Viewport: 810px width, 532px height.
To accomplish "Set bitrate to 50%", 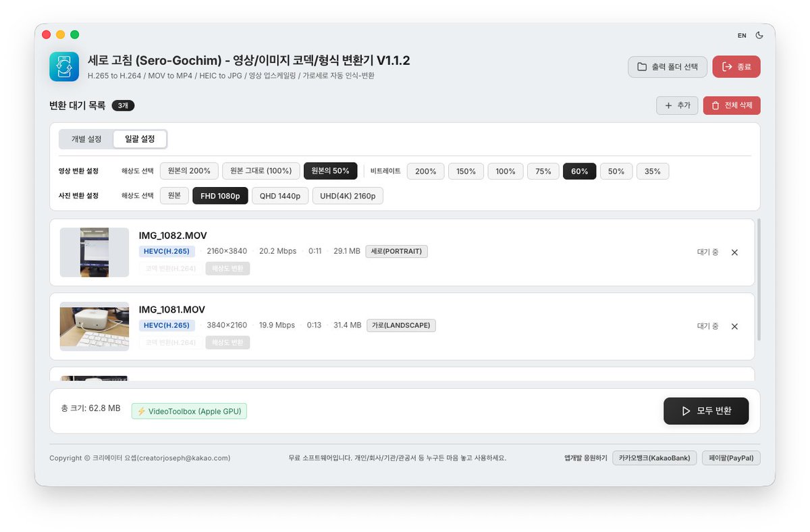I will coord(616,171).
